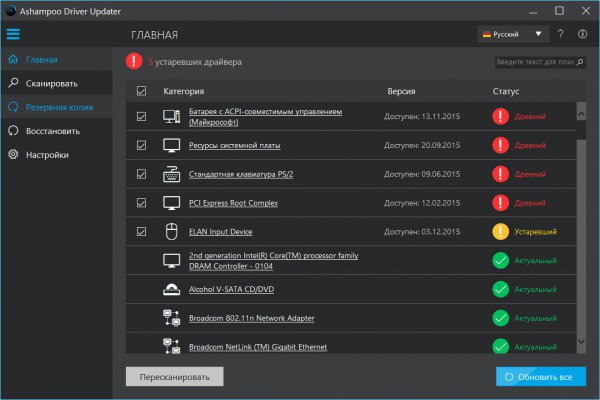Open Резервная копия in sidebar

click(57, 107)
